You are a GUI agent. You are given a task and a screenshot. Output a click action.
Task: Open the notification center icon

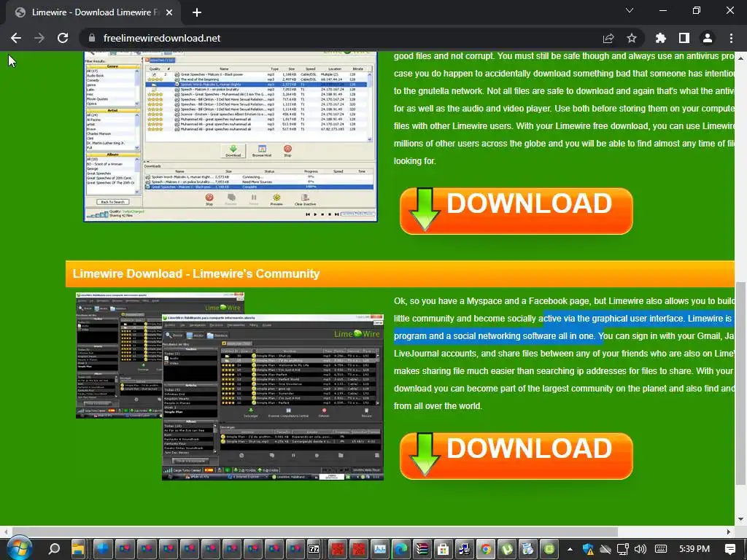coord(729,549)
